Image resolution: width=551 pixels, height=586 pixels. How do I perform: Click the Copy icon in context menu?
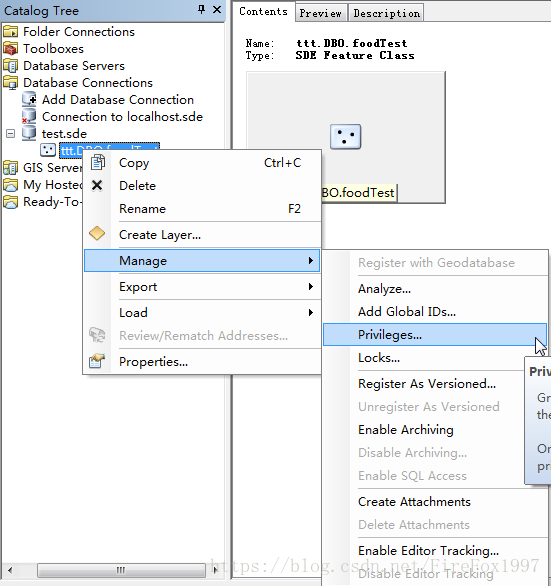click(98, 163)
